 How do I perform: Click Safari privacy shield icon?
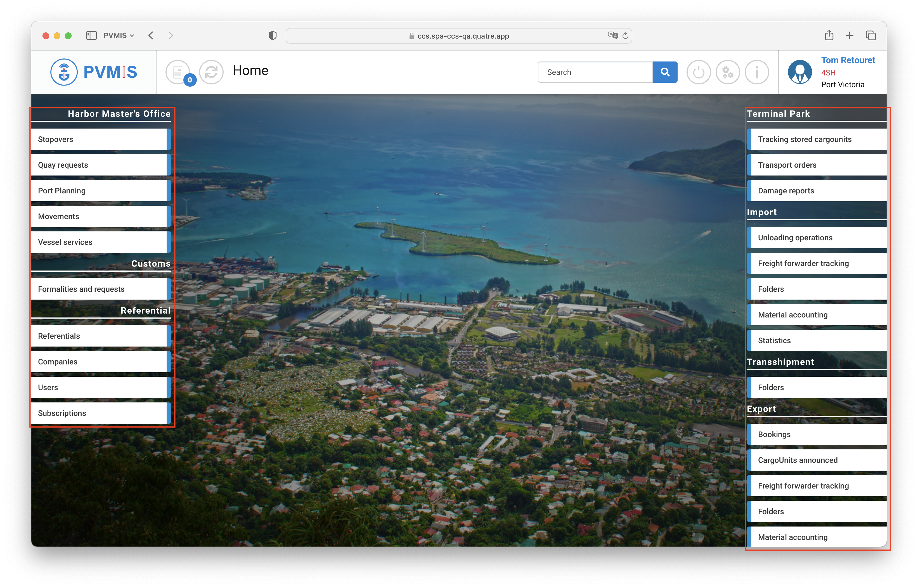pyautogui.click(x=272, y=35)
